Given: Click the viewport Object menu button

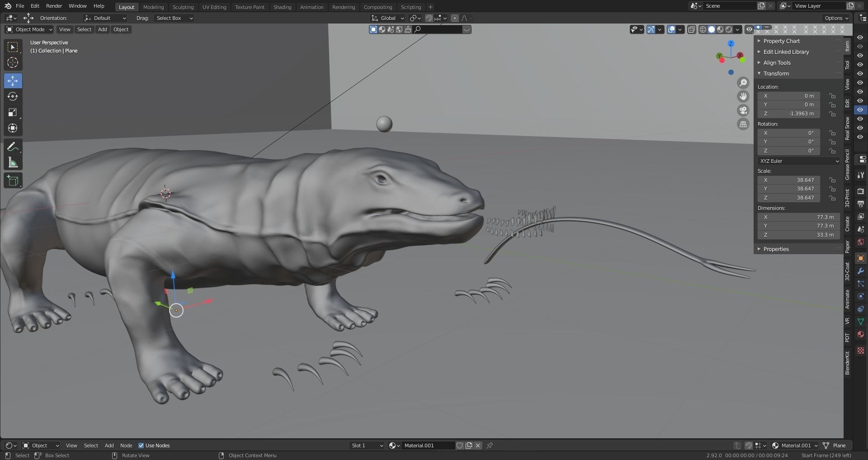Looking at the screenshot, I should (x=121, y=29).
